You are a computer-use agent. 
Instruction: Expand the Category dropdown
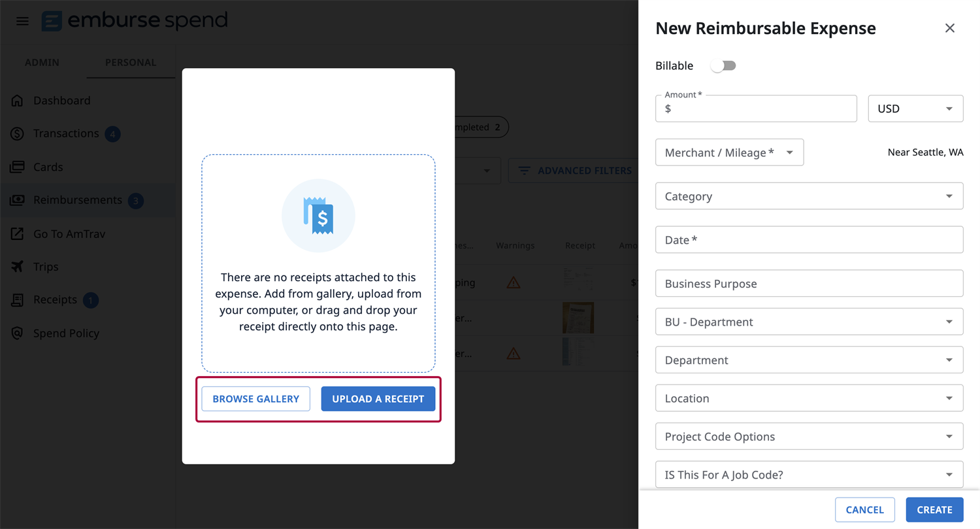pyautogui.click(x=809, y=196)
